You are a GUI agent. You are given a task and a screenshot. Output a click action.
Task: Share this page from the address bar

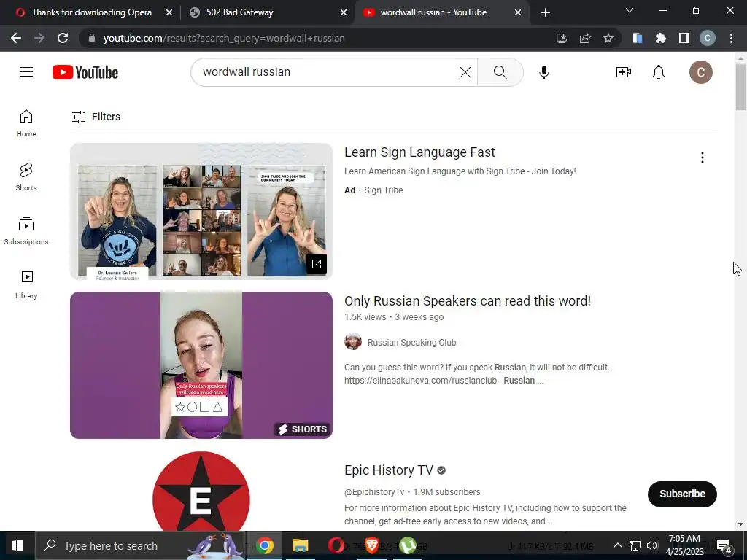click(585, 38)
